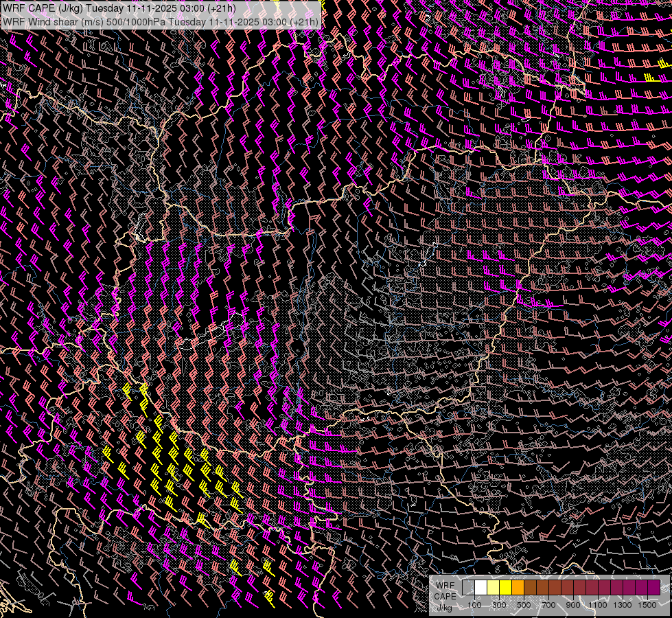Click the J/kg unit text in legend

(x=444, y=607)
